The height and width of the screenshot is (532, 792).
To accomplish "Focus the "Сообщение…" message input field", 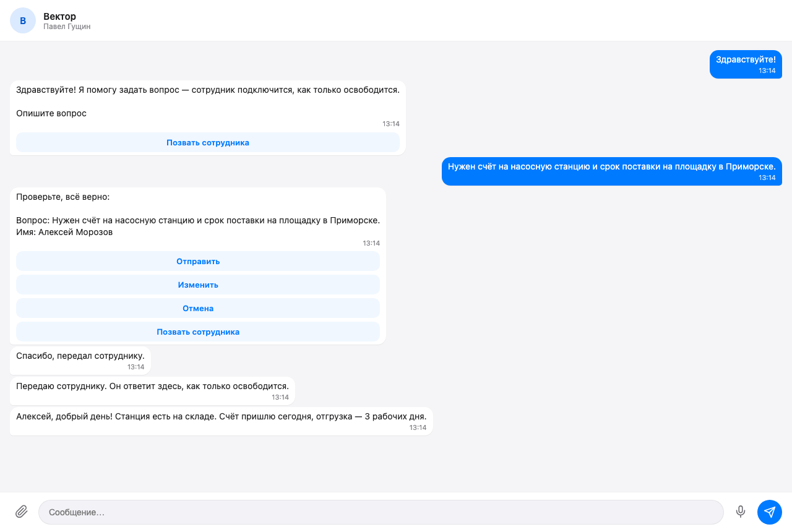I will pos(381,512).
